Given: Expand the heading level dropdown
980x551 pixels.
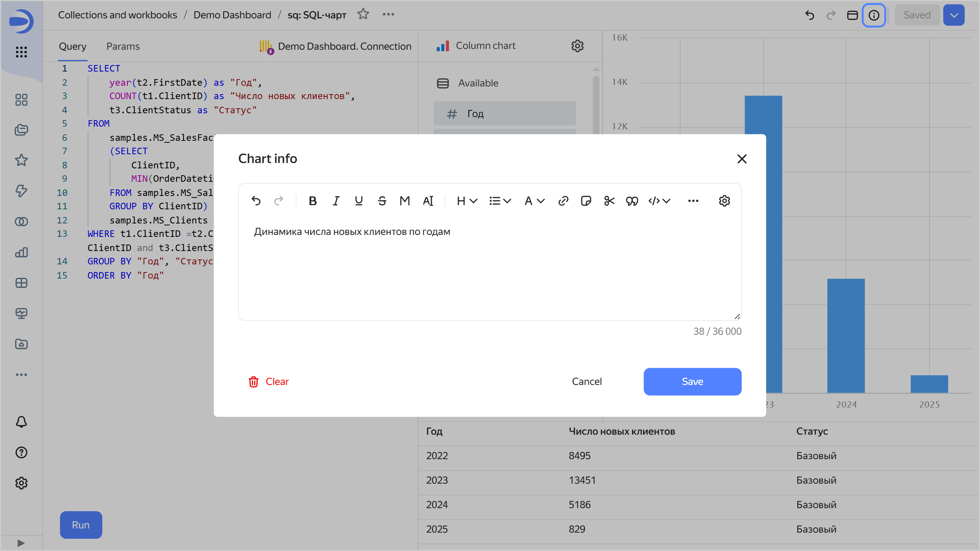Looking at the screenshot, I should (467, 201).
